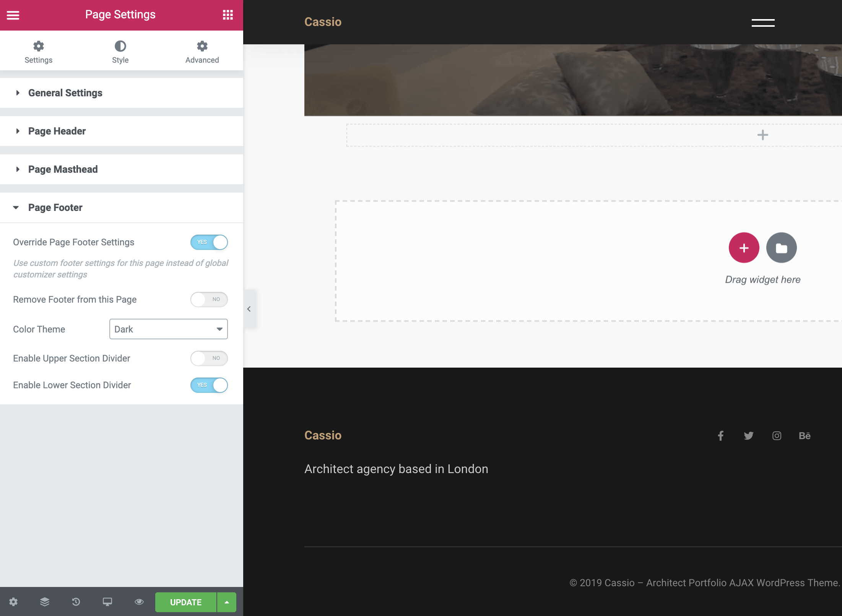Click the green UPDATE button
The height and width of the screenshot is (616, 842).
tap(186, 602)
